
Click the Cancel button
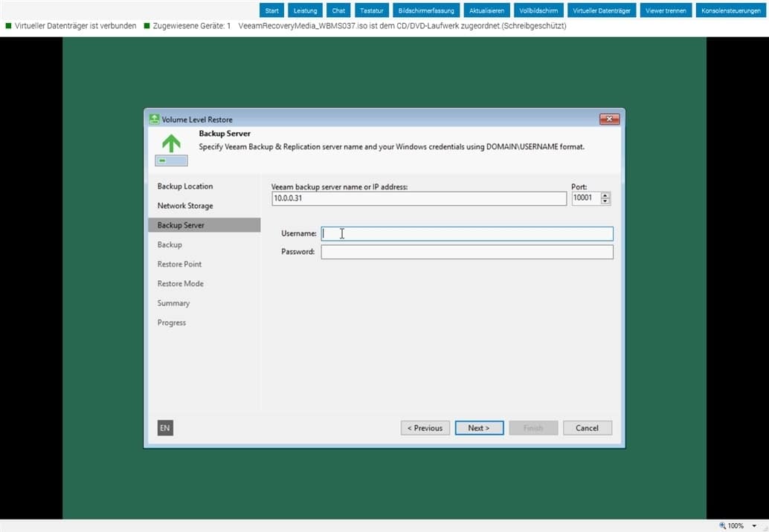click(x=587, y=428)
